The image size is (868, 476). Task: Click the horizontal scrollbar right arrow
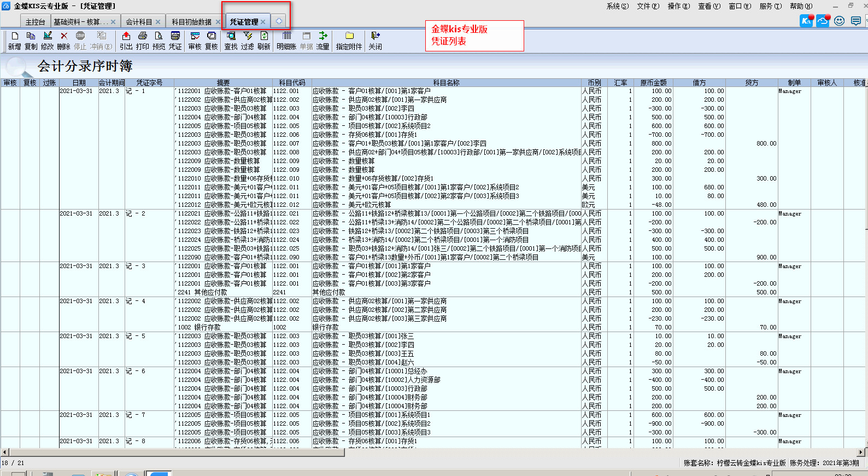(x=861, y=452)
